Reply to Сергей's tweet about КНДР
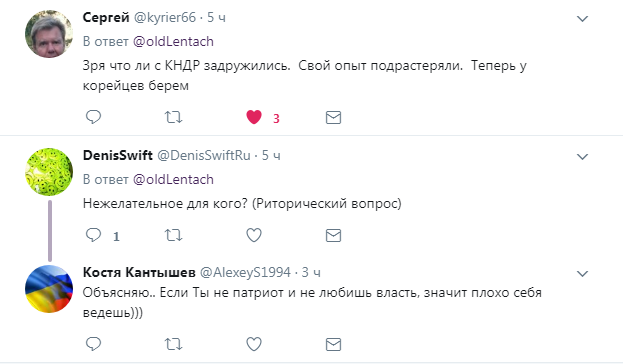 click(94, 117)
